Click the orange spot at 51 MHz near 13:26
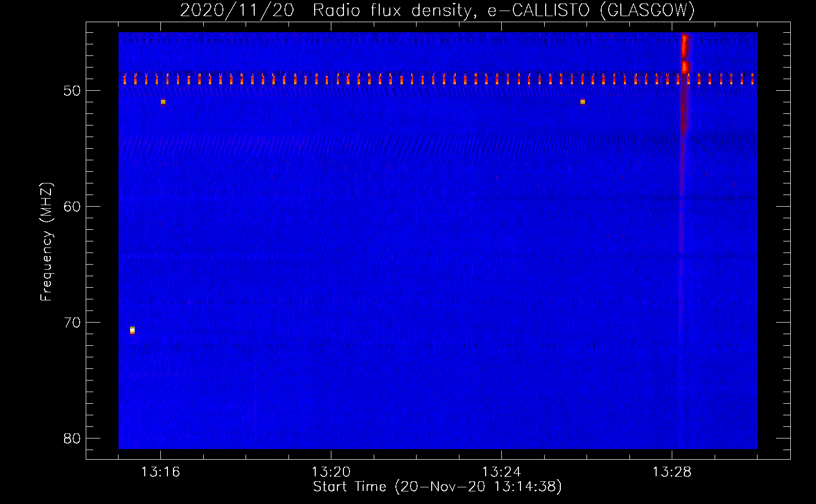This screenshot has width=816, height=504. click(x=582, y=102)
